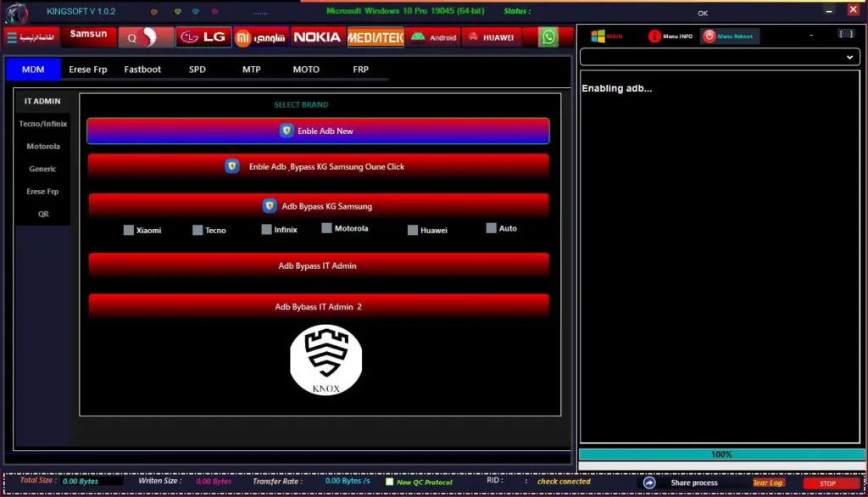This screenshot has height=497, width=868.
Task: Click the Writen Size '0.00 Bytes' value
Action: click(x=214, y=482)
